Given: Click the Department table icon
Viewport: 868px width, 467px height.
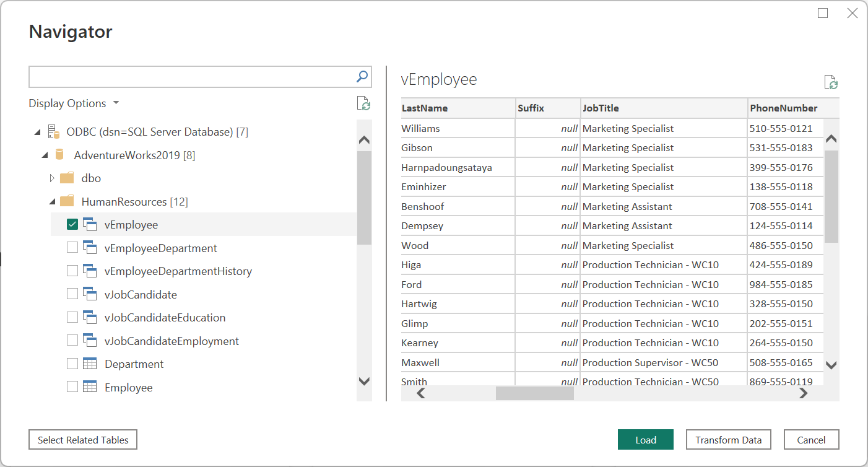Looking at the screenshot, I should (x=90, y=364).
